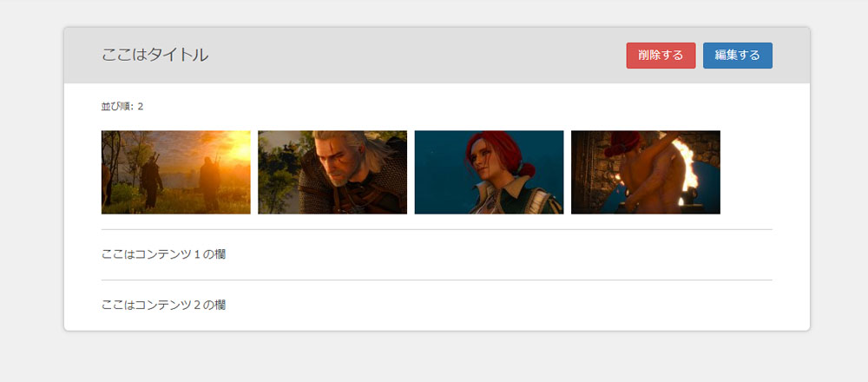Click the divider between content 1 and 2

[437, 280]
